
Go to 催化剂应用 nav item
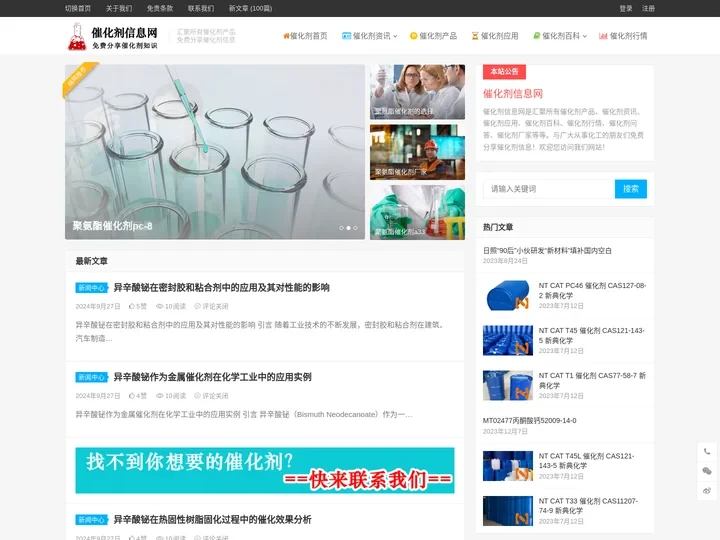(x=495, y=36)
